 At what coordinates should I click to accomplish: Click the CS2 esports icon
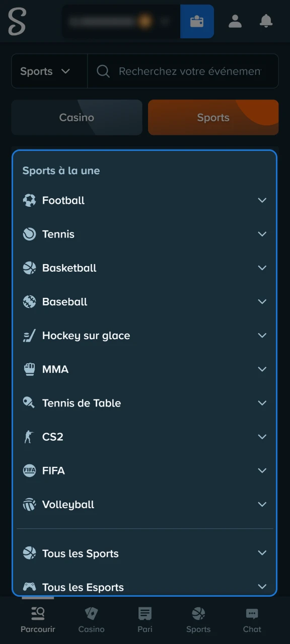click(x=29, y=437)
